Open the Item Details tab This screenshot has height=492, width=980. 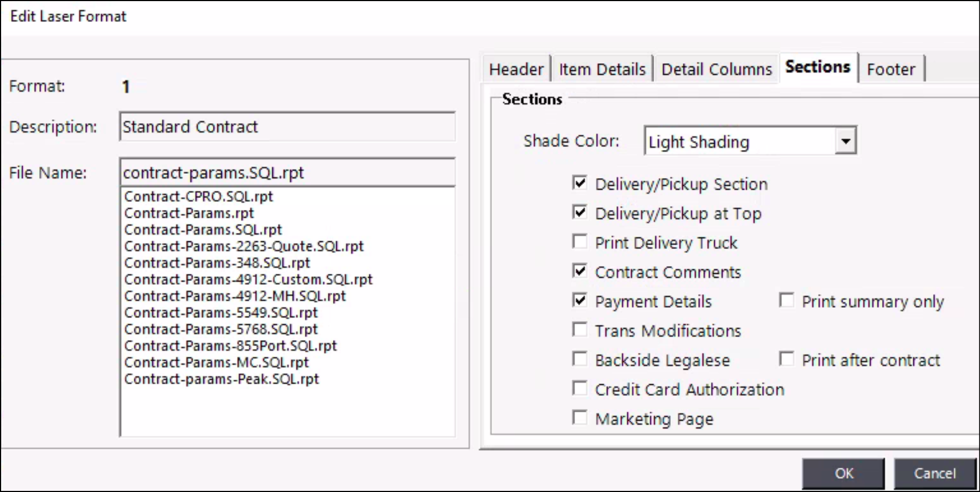[x=602, y=69]
